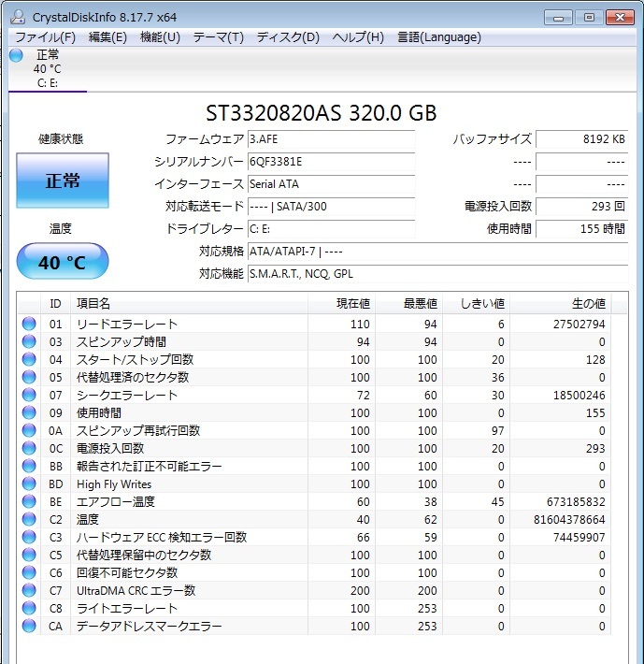This screenshot has width=644, height=664.
Task: Click raw value 673185832
Action: tap(576, 502)
